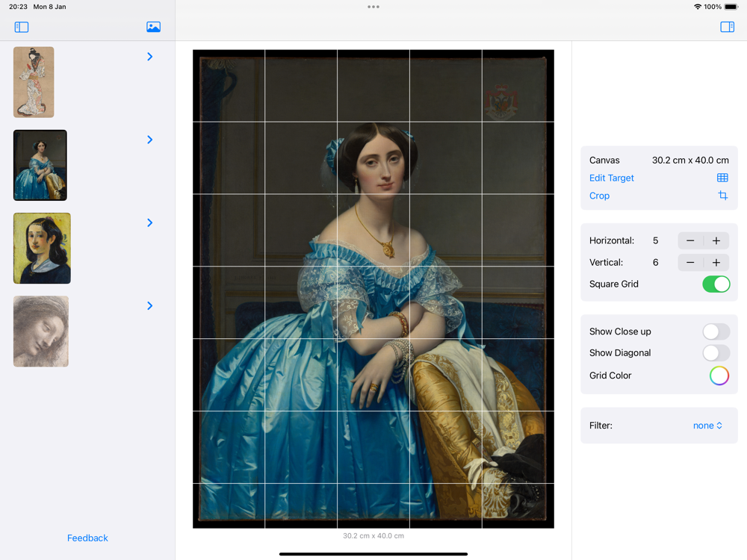Click the Edit Target link
The image size is (747, 560).
pos(611,178)
